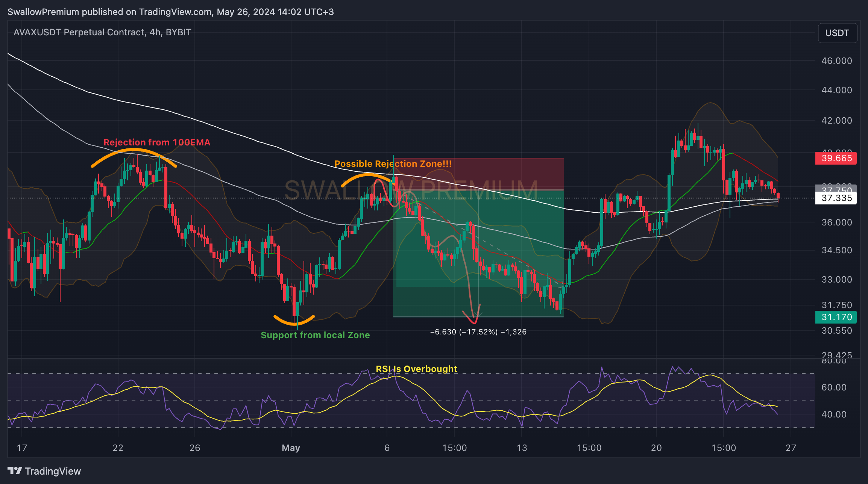
Task: Click the red 39.665 price label
Action: pos(836,158)
